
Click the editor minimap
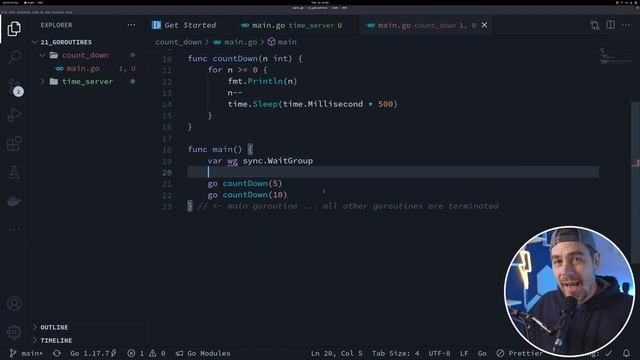pos(615,57)
